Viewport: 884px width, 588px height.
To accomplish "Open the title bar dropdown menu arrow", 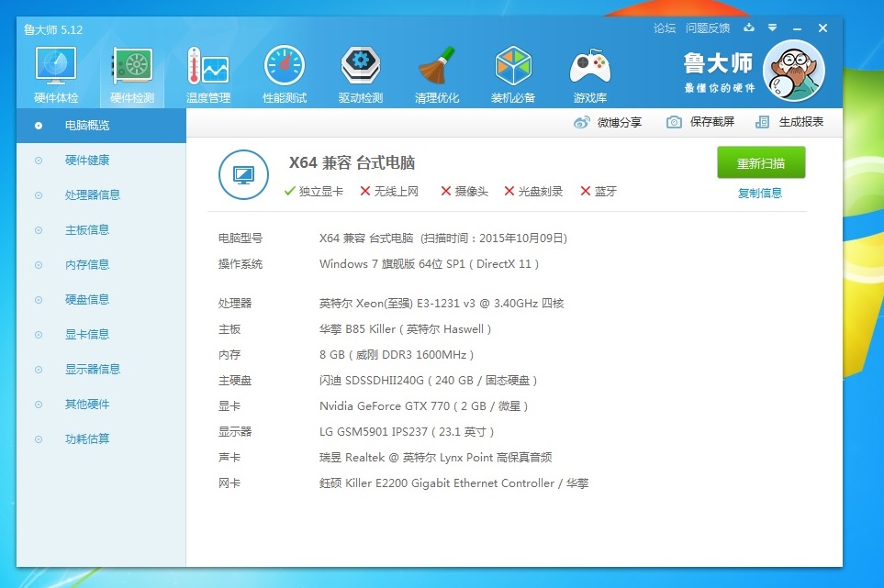I will click(772, 28).
